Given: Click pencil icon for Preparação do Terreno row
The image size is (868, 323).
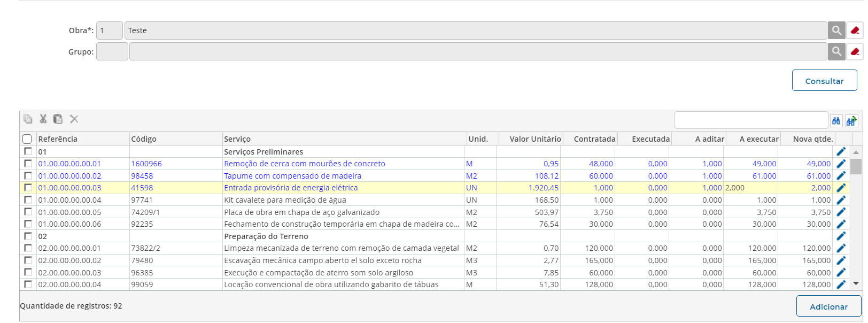Looking at the screenshot, I should (x=841, y=236).
